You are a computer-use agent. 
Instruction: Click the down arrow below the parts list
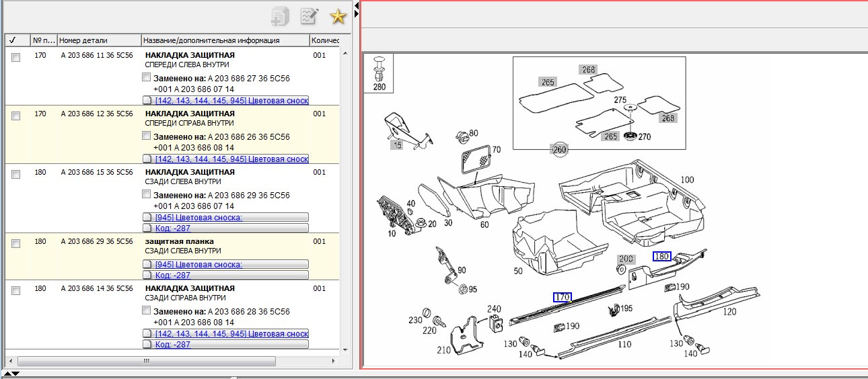point(15,373)
